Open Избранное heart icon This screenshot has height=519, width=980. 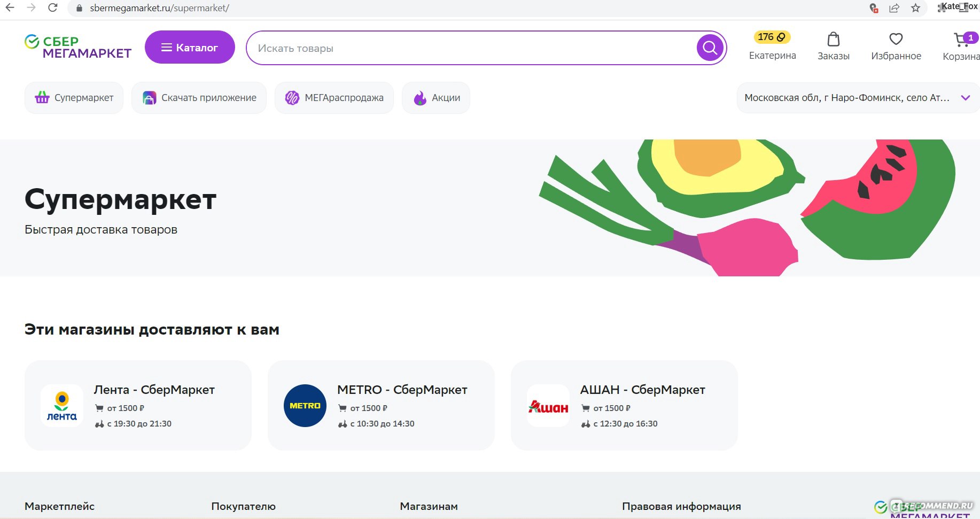896,39
